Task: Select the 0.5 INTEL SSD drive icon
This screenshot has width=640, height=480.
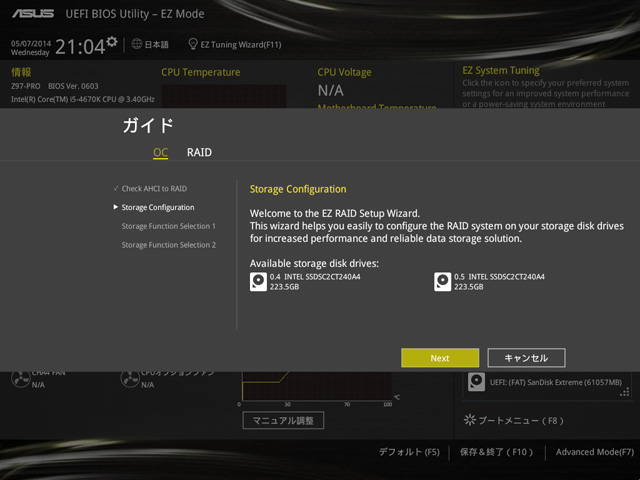Action: [442, 282]
